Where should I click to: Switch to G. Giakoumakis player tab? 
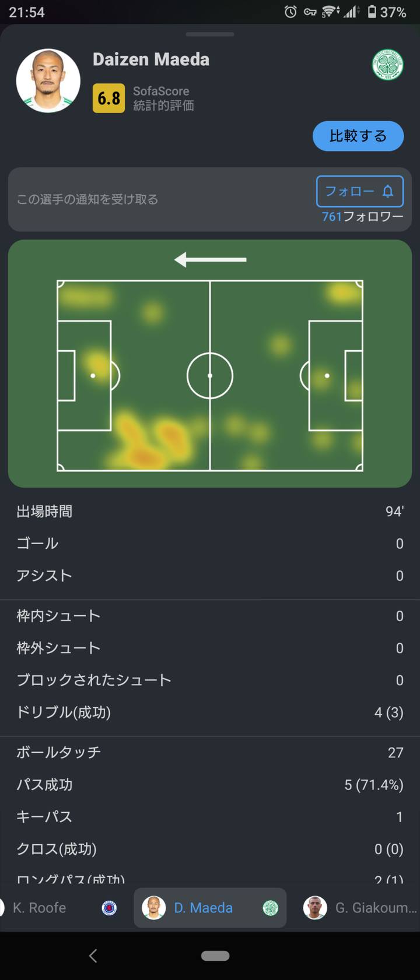point(376,908)
